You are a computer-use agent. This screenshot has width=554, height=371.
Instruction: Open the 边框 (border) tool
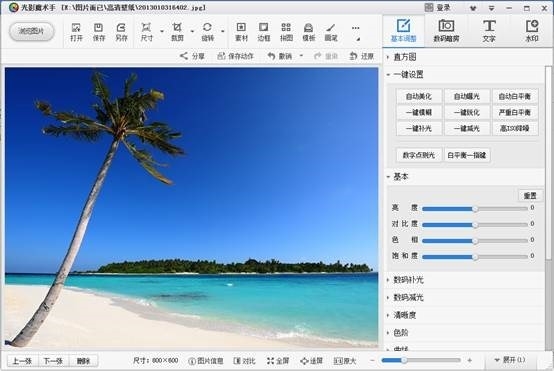point(264,32)
